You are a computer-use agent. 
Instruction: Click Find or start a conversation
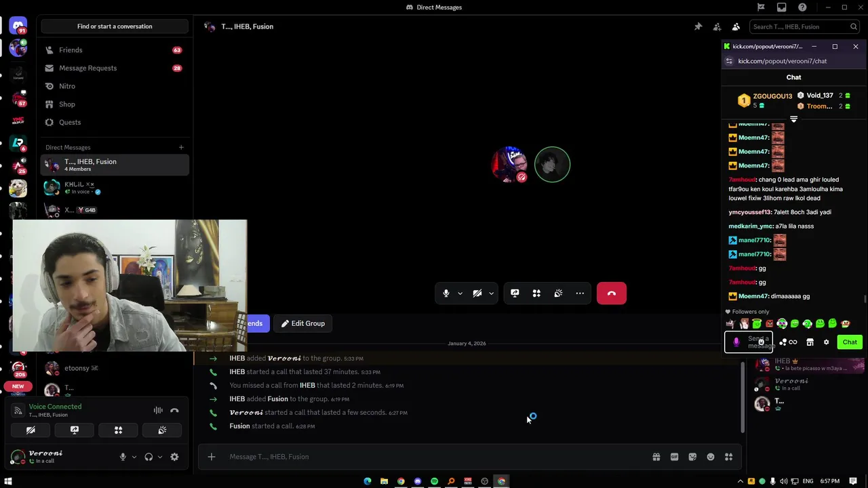115,26
